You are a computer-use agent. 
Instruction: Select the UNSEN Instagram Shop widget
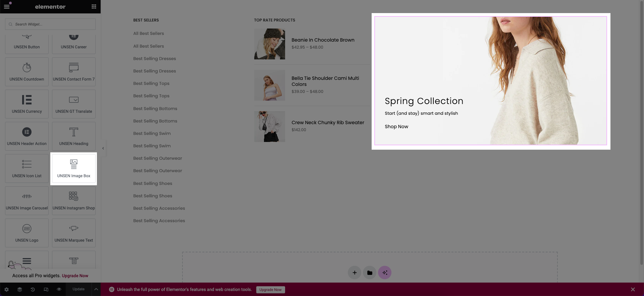click(x=74, y=201)
